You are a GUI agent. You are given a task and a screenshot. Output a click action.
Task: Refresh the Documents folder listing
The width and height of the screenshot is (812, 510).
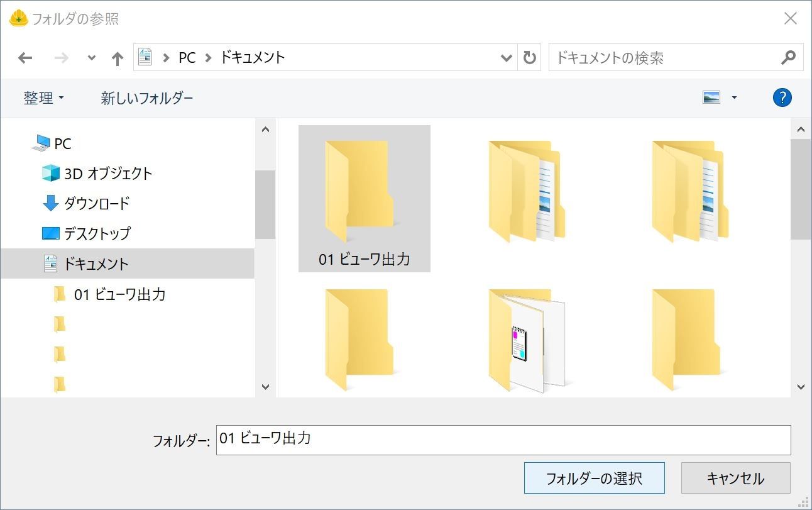pos(530,58)
